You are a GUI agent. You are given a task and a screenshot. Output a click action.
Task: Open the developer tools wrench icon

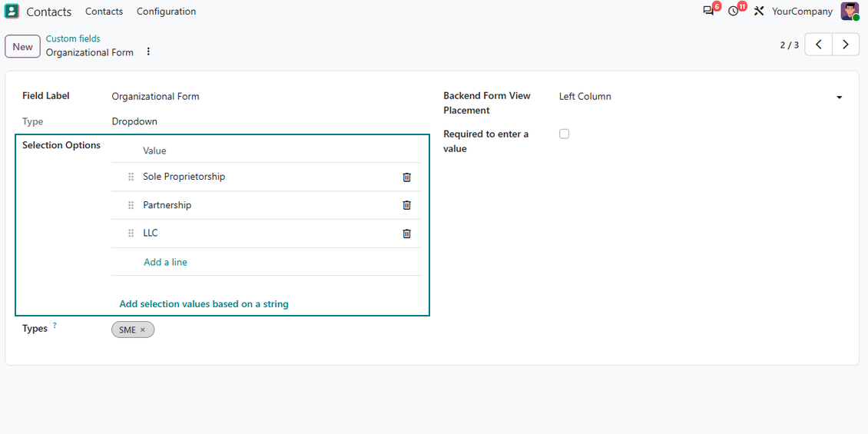[x=759, y=11]
